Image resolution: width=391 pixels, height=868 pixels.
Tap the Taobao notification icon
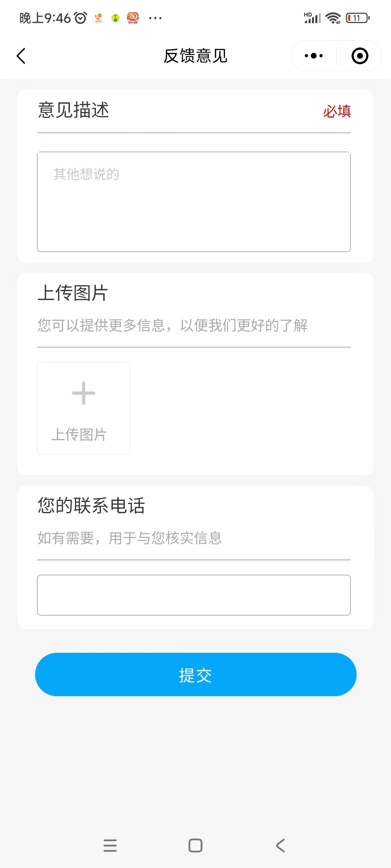point(133,18)
